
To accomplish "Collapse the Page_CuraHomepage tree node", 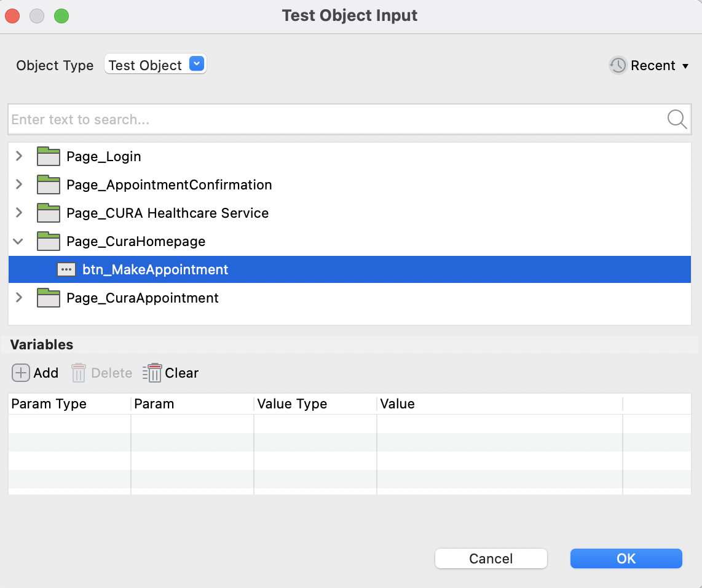I will tap(18, 241).
